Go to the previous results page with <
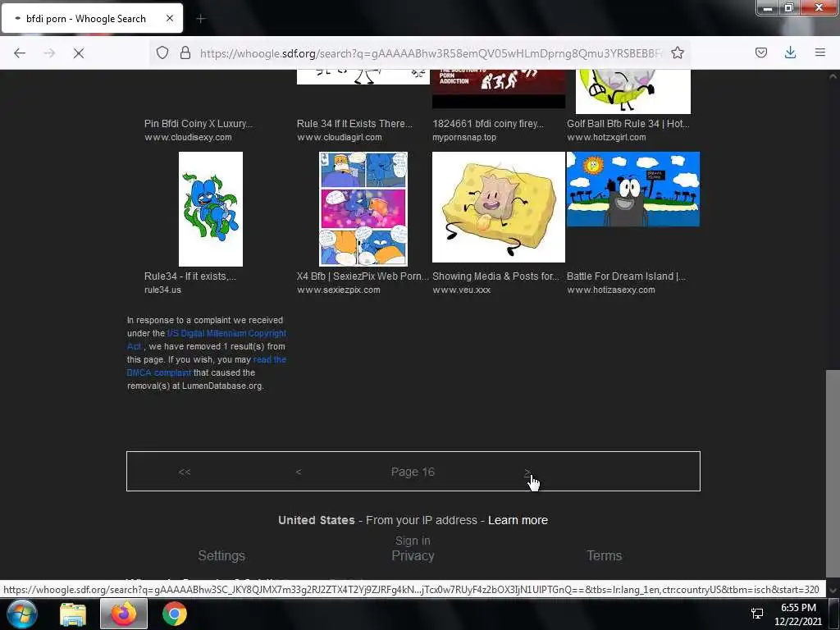Viewport: 840px width, 630px height. (x=299, y=472)
